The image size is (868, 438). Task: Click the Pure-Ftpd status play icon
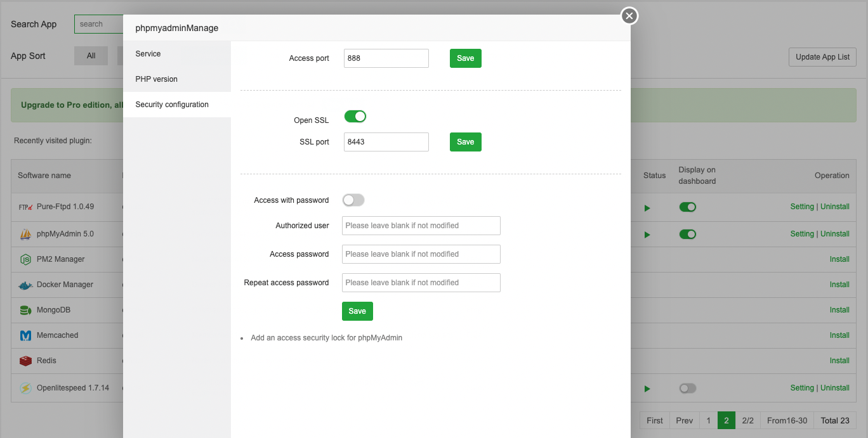(647, 208)
